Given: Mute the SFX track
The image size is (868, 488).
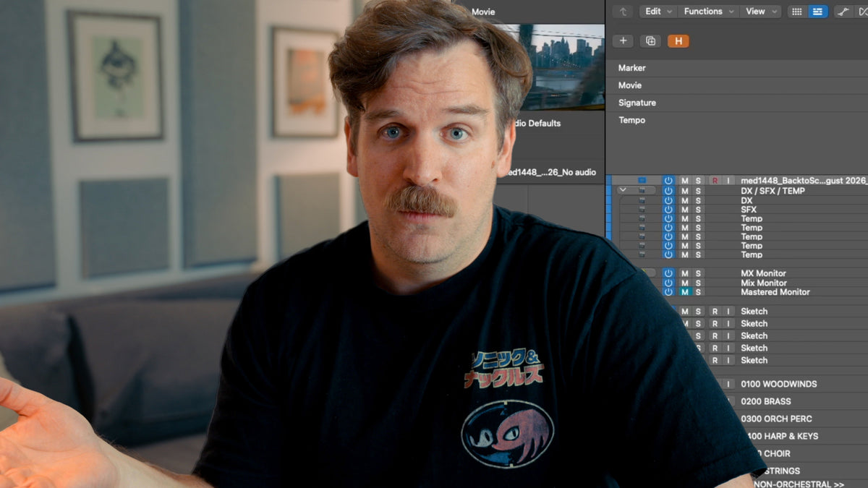Looking at the screenshot, I should [x=684, y=210].
